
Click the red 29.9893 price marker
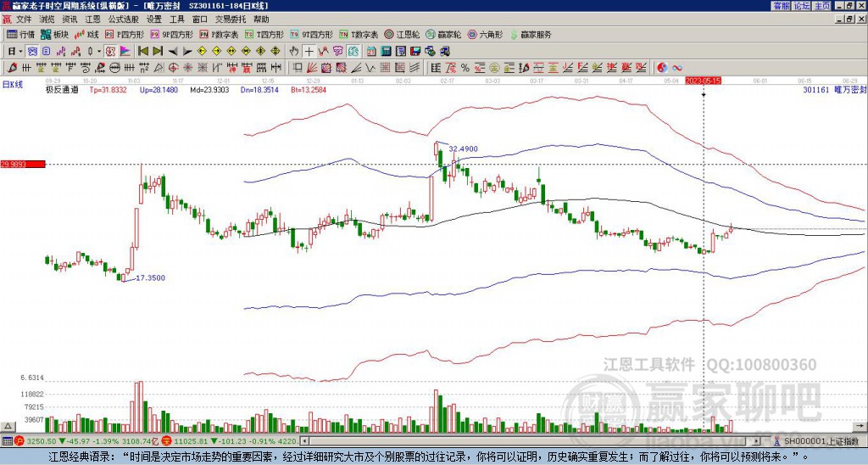coord(22,164)
